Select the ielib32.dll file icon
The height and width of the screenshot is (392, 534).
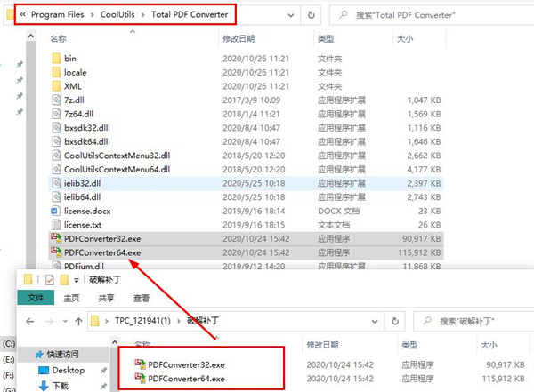click(x=56, y=183)
